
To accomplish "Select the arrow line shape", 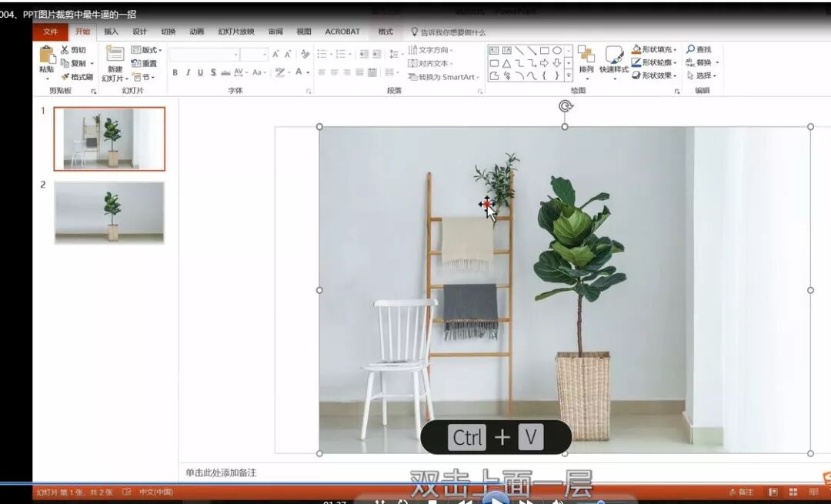I will click(532, 50).
